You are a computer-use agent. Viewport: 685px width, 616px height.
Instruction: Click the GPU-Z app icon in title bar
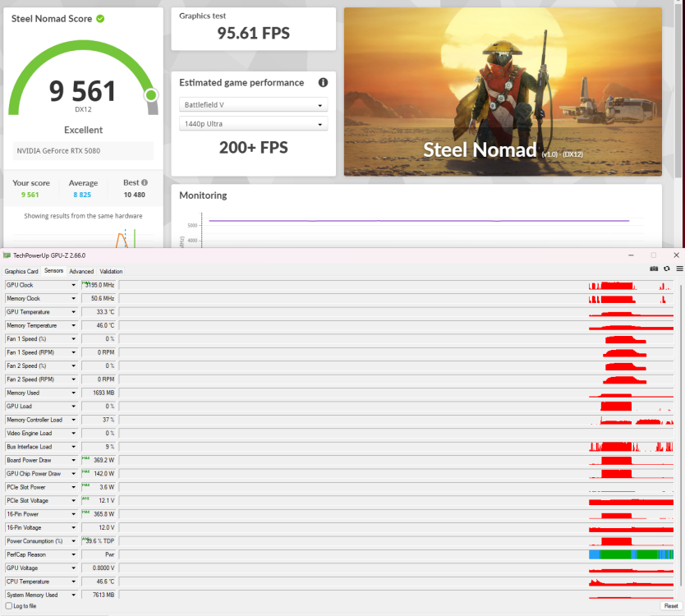click(7, 255)
